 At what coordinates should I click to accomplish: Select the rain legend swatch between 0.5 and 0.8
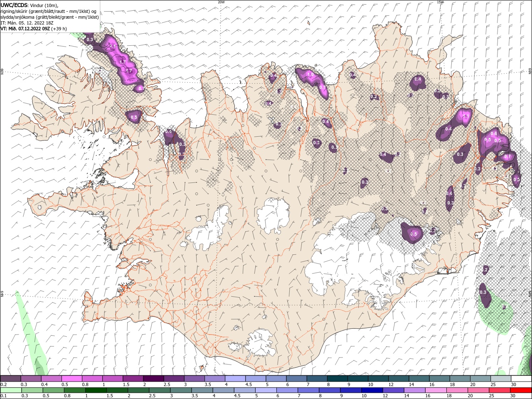53,390
